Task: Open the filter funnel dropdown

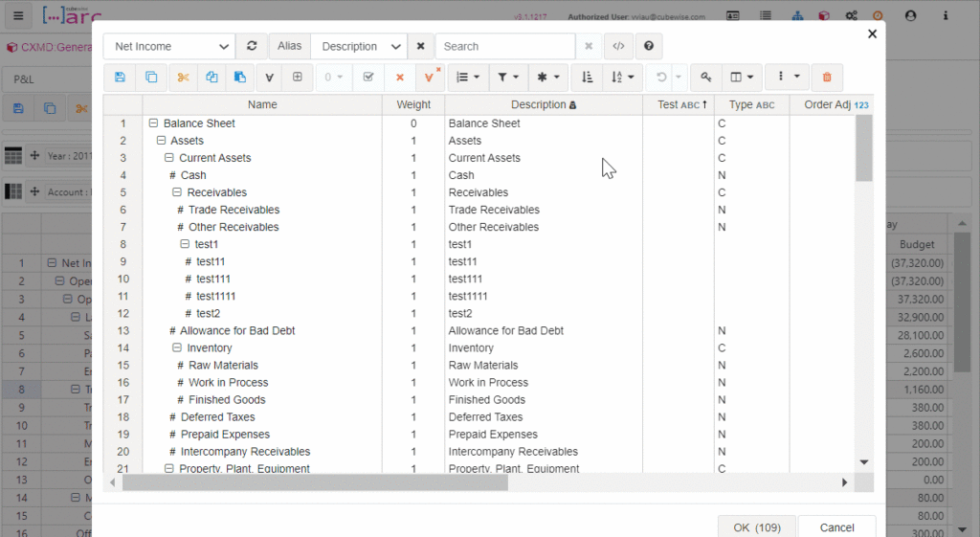Action: tap(508, 78)
